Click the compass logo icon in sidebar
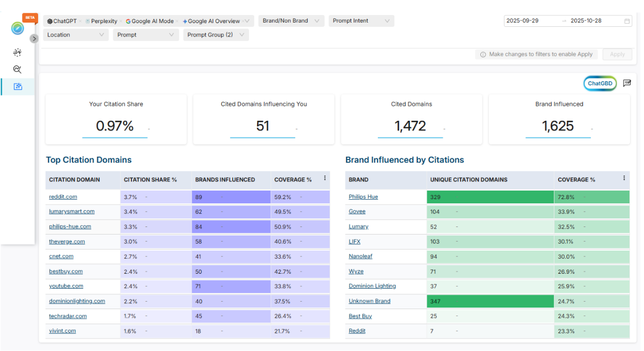 [x=18, y=28]
